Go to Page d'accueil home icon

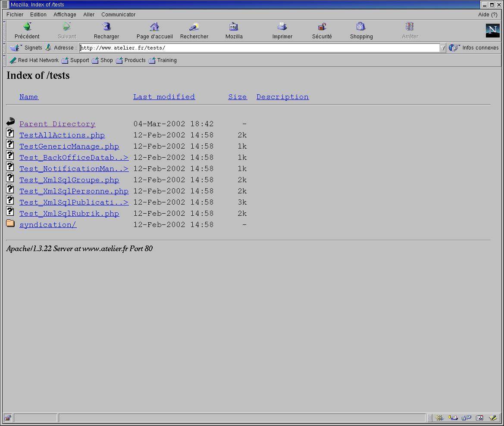click(x=154, y=27)
